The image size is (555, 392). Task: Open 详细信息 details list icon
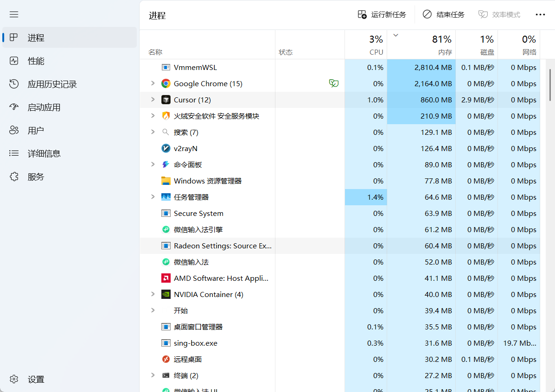click(14, 153)
